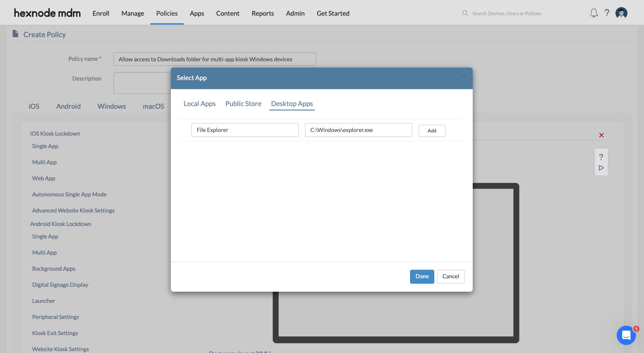
Task: Open Peripheral Settings
Action: (55, 317)
